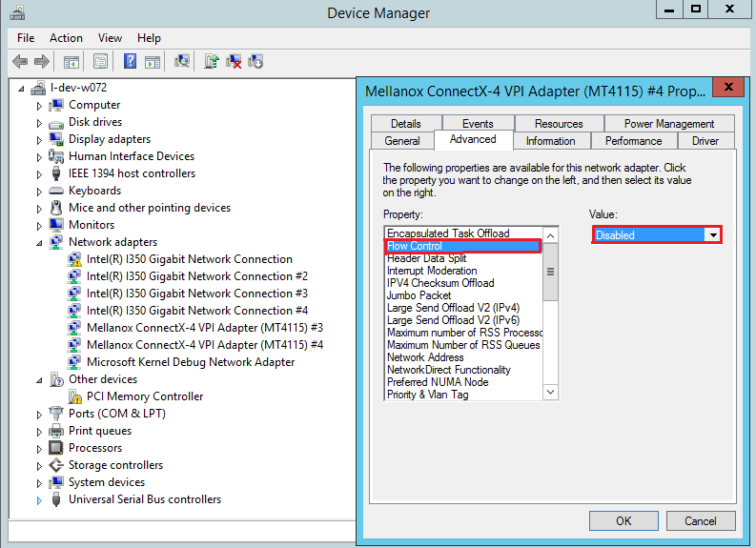
Task: Expand the Computer tree node
Action: (39, 106)
